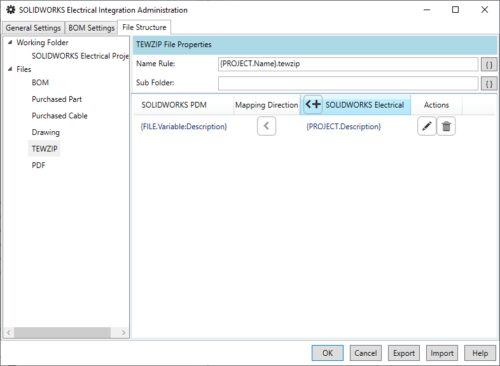Maximize the Integration Administration window
The image size is (500, 366).
(x=455, y=10)
